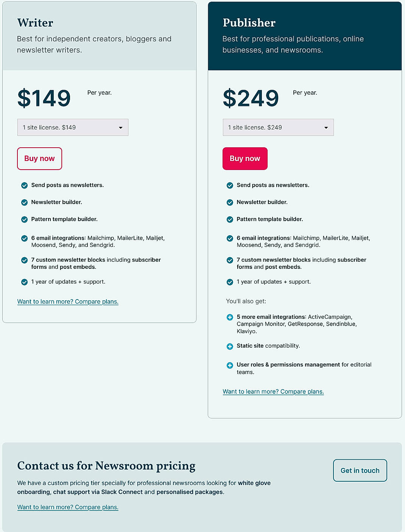Click the plus icon beside 'Static site compatibility'
This screenshot has width=405, height=532.
(230, 346)
